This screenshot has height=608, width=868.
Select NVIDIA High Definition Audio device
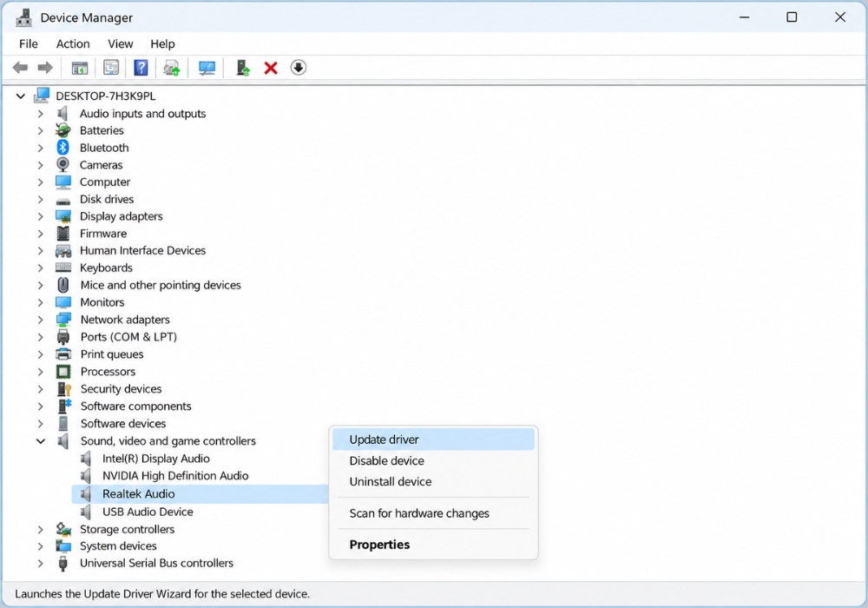(175, 476)
